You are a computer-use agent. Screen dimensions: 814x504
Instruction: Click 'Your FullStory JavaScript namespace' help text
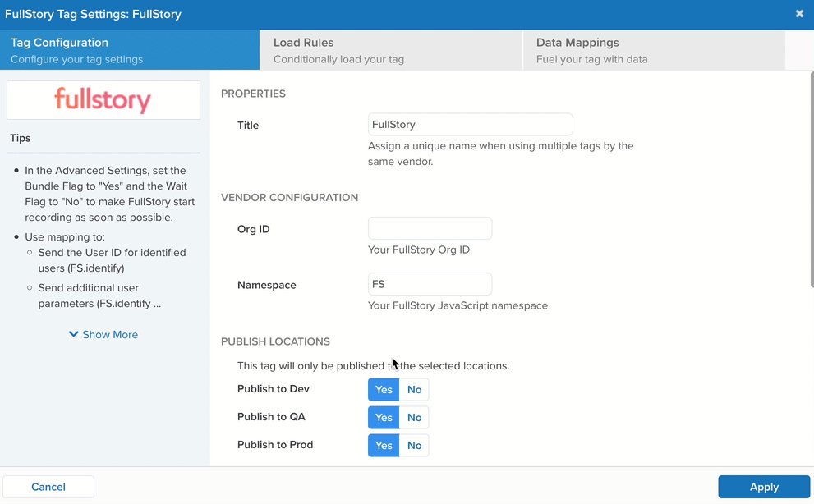click(458, 305)
